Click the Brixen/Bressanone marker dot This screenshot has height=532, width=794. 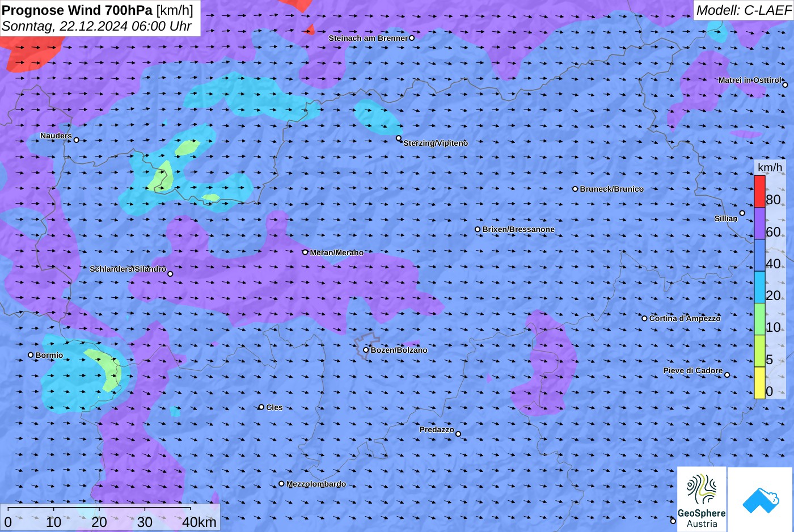[x=478, y=230]
